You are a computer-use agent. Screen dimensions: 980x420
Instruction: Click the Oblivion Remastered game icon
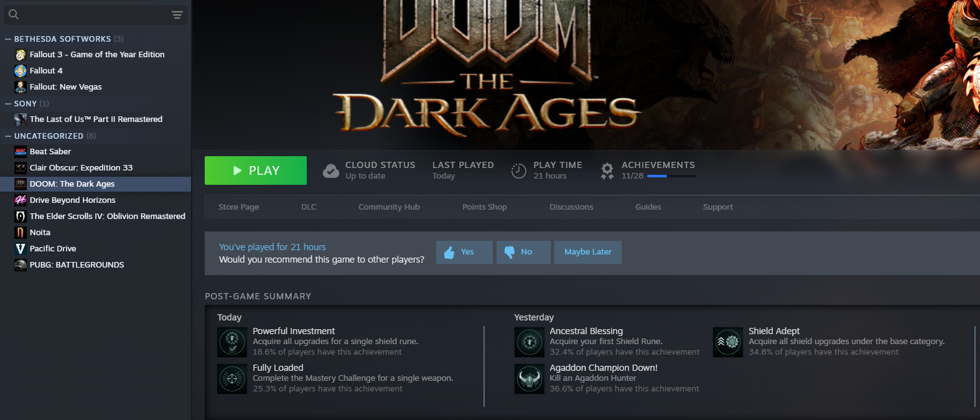tap(21, 217)
